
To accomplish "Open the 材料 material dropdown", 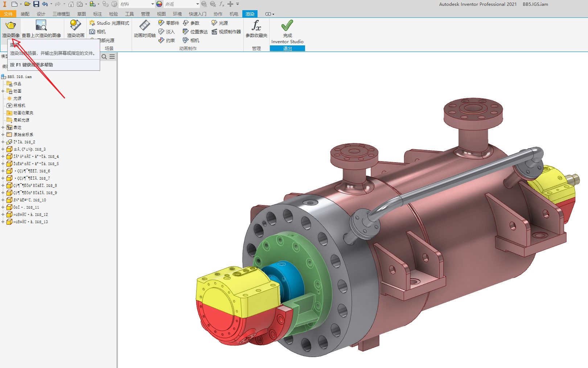I will [x=152, y=4].
